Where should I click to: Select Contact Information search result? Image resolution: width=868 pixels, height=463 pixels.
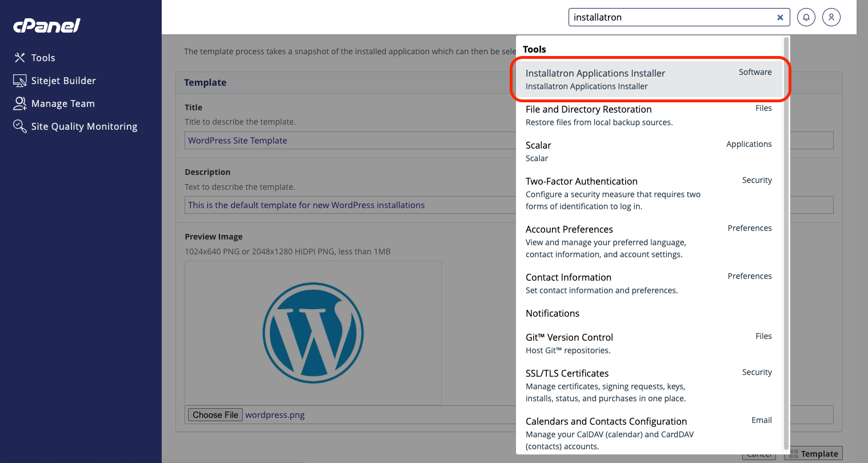[x=649, y=284]
